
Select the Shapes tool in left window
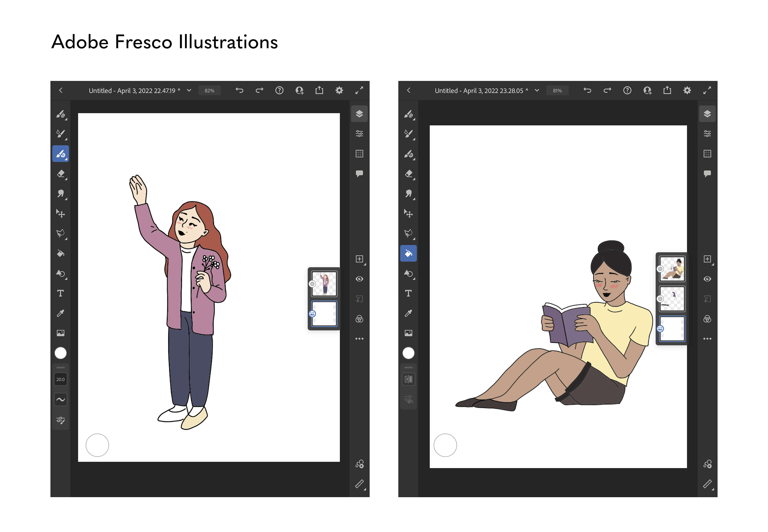pos(60,273)
